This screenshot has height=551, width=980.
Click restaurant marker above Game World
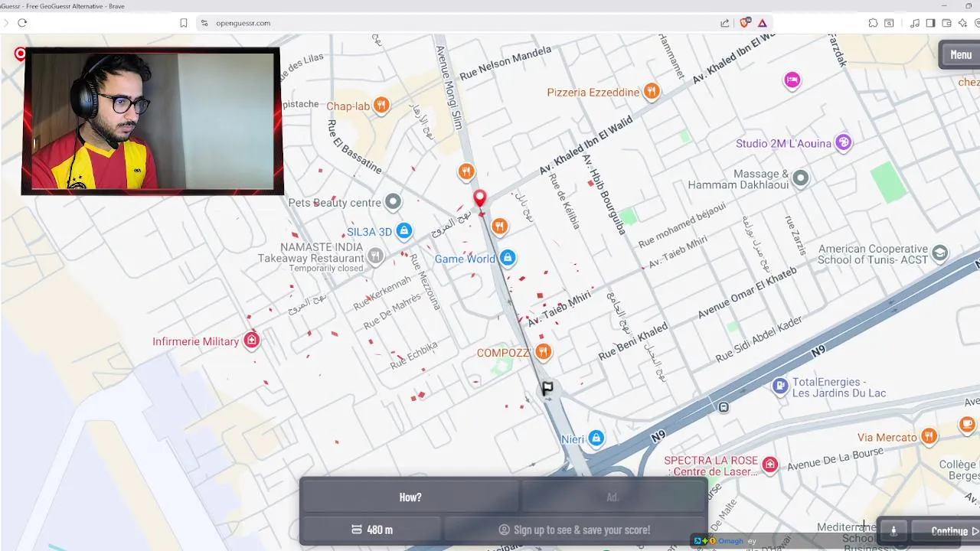pos(499,227)
